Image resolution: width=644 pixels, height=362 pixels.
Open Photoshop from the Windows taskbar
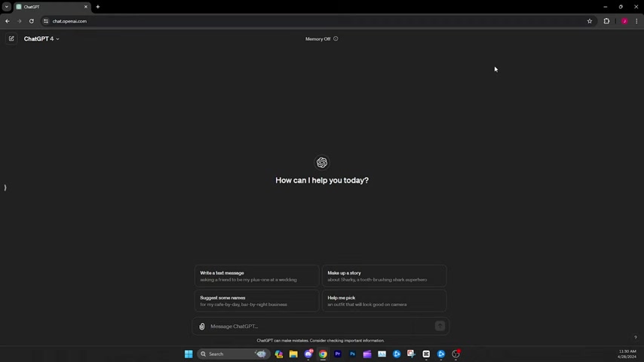(352, 354)
